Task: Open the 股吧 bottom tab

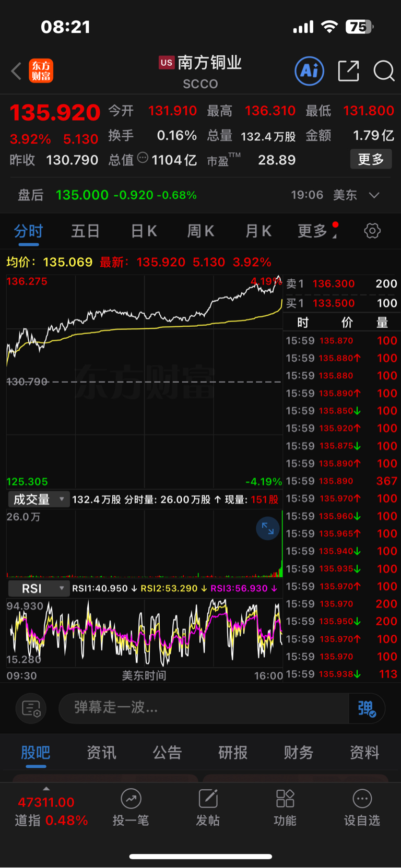Action: coord(36,753)
